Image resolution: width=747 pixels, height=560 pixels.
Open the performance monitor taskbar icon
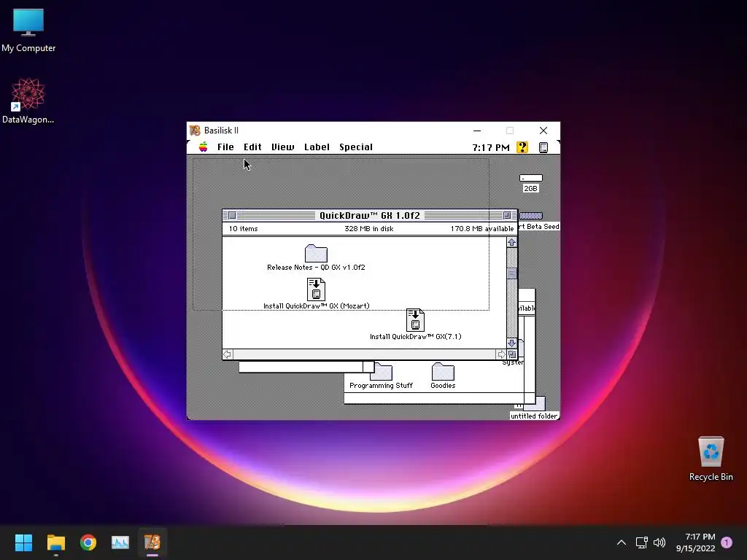(x=120, y=542)
